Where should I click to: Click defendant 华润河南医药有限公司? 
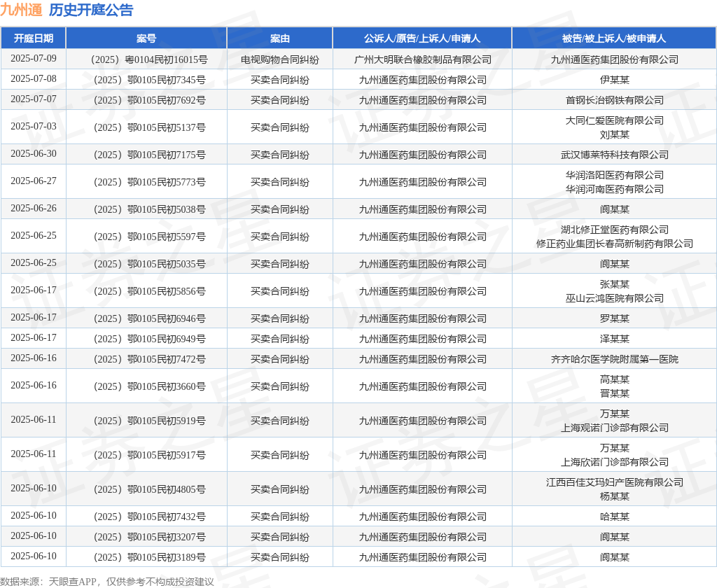(615, 189)
